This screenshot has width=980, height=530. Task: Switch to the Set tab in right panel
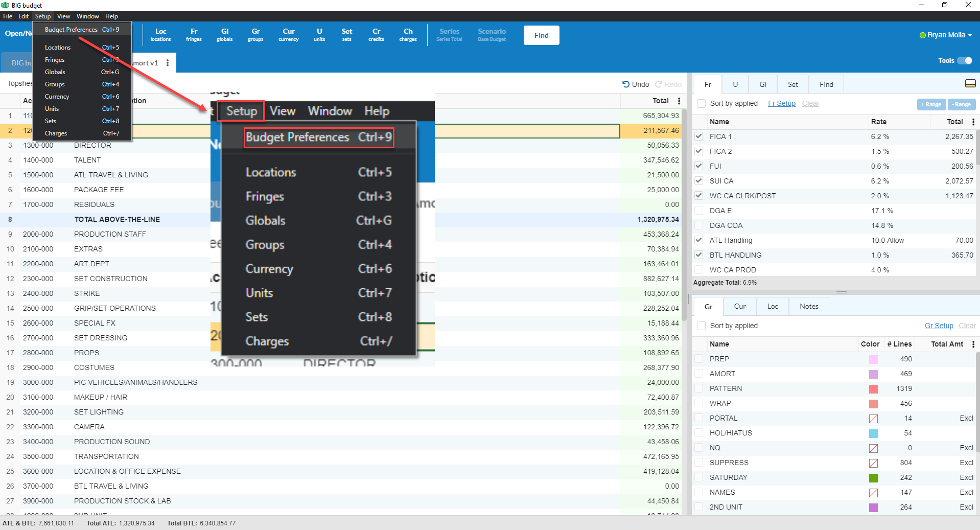[x=792, y=84]
